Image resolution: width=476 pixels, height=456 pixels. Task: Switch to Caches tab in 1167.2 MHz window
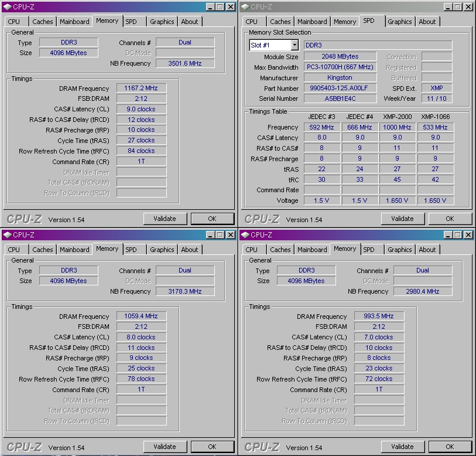click(43, 22)
